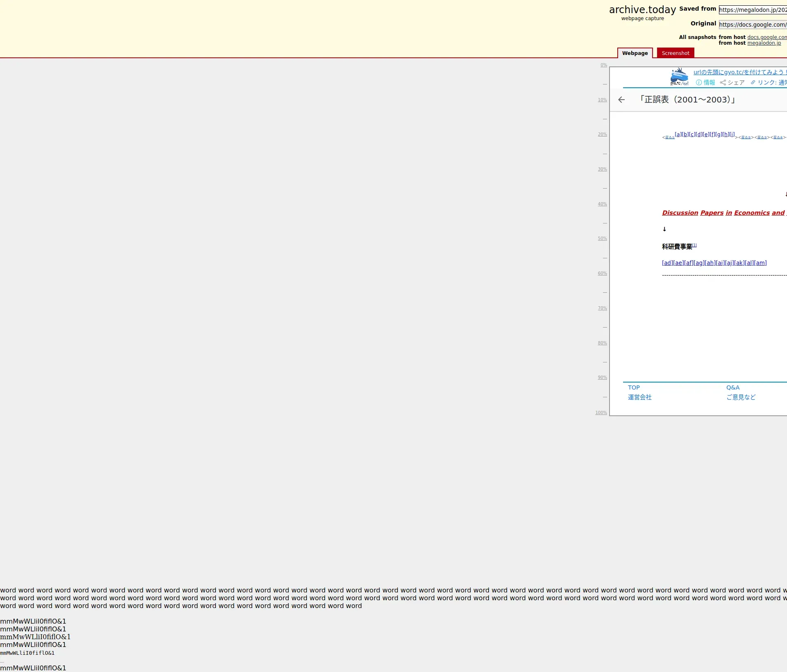Image resolution: width=787 pixels, height=672 pixels.
Task: Click the gyo.tc/url fish logo
Action: tap(679, 77)
